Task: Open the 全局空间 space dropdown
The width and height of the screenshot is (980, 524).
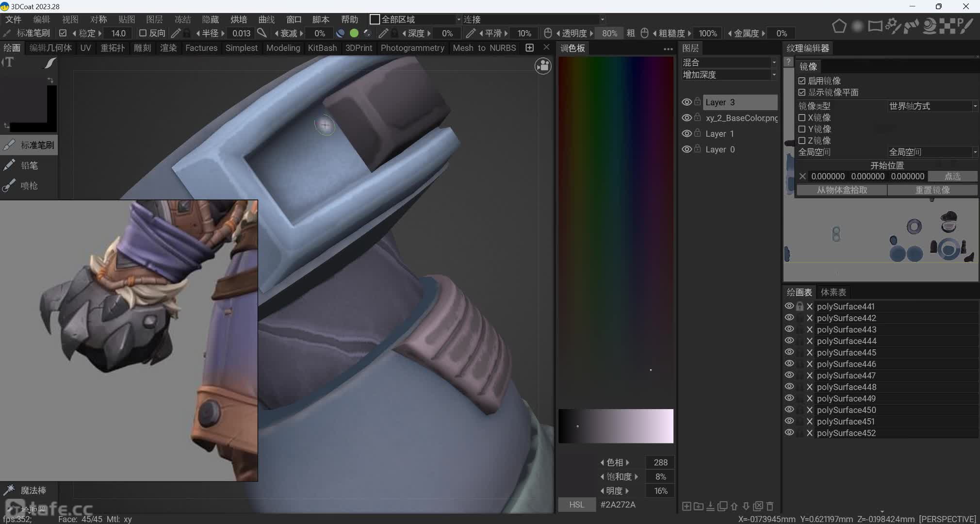Action: 932,152
